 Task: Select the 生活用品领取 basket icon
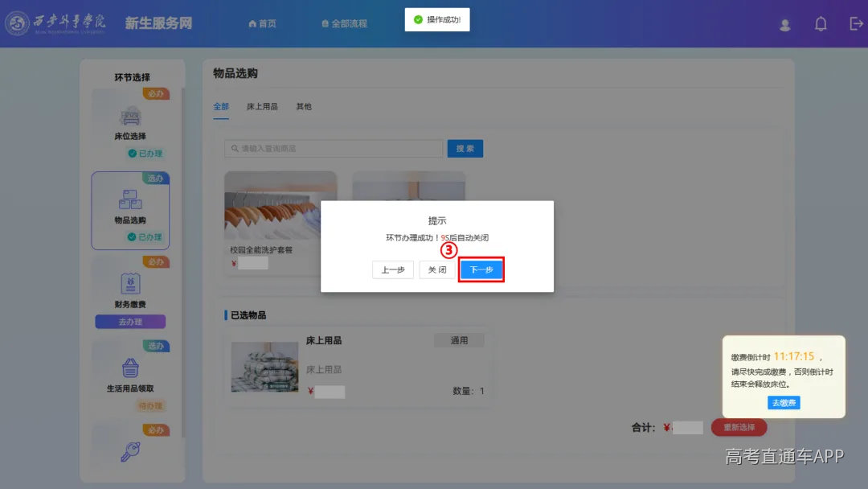(130, 368)
